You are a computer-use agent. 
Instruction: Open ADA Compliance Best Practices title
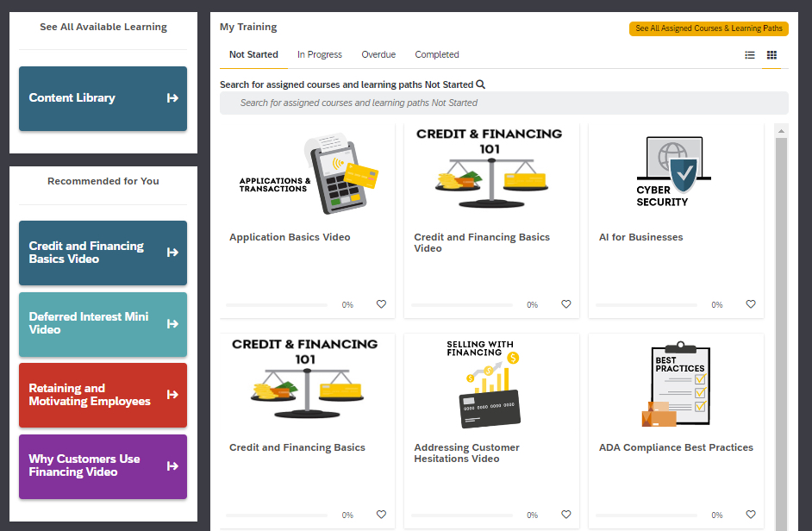(676, 447)
